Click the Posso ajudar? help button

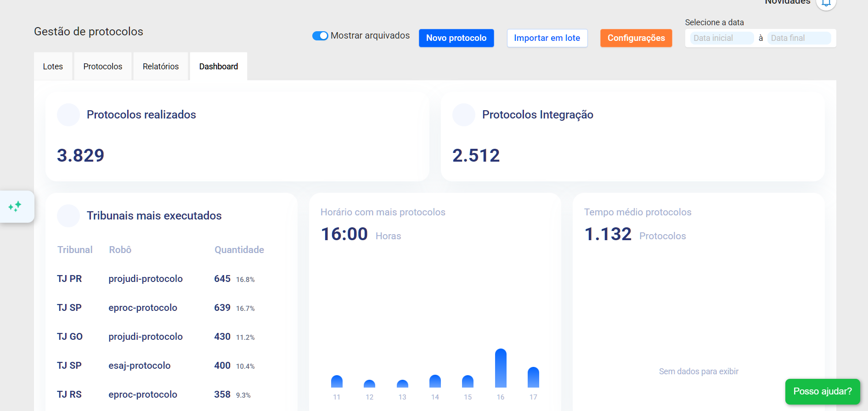[x=823, y=391]
